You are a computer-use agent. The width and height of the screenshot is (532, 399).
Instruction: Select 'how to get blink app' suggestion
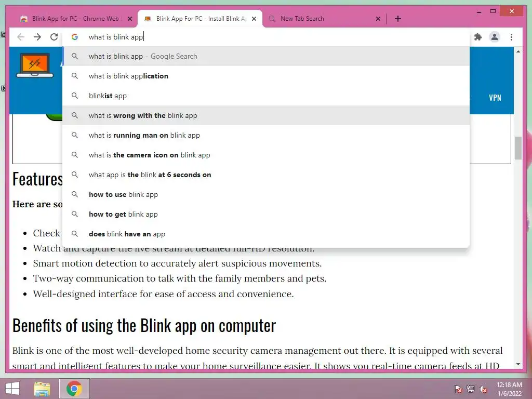pyautogui.click(x=266, y=214)
